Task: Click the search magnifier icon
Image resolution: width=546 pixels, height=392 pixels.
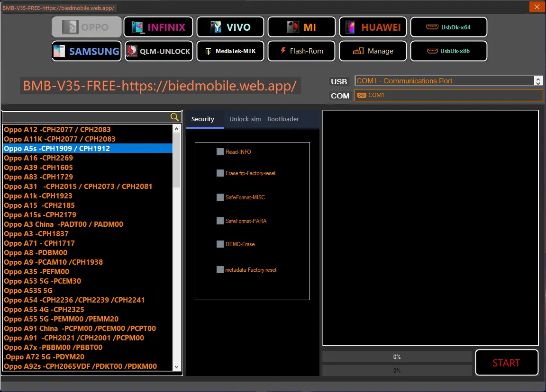Action: tap(174, 117)
